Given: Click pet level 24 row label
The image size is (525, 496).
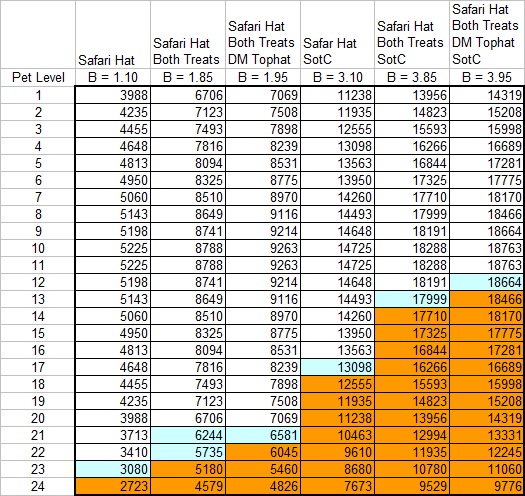Looking at the screenshot, I should point(38,486).
